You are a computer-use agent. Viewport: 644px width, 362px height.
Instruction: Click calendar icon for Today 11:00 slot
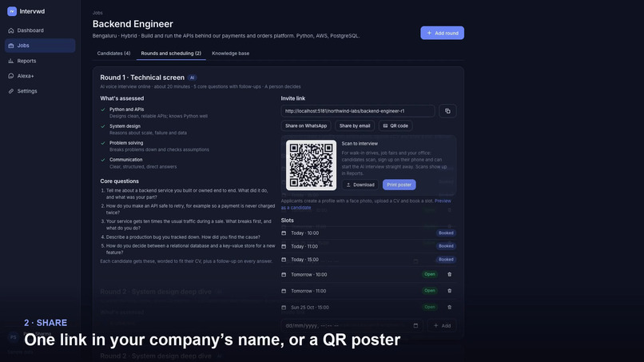point(284,246)
